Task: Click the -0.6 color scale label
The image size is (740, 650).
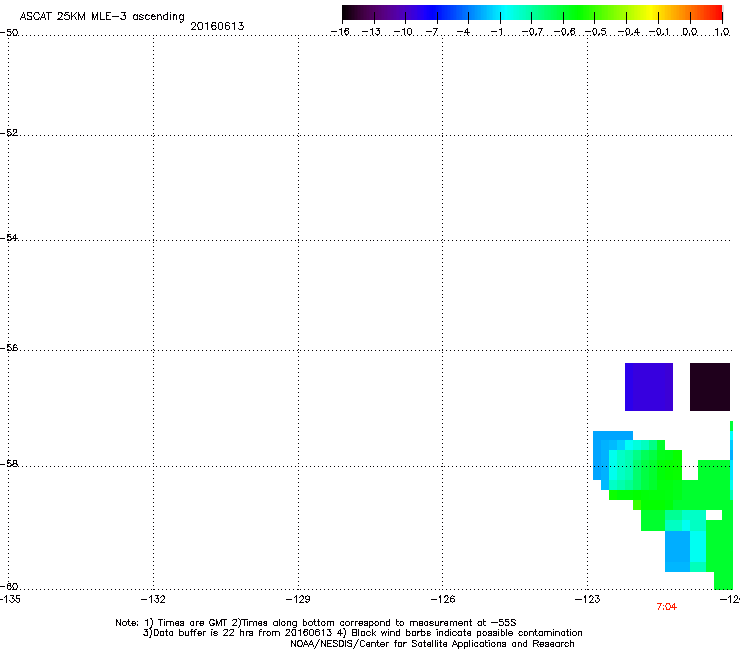Action: pos(564,32)
